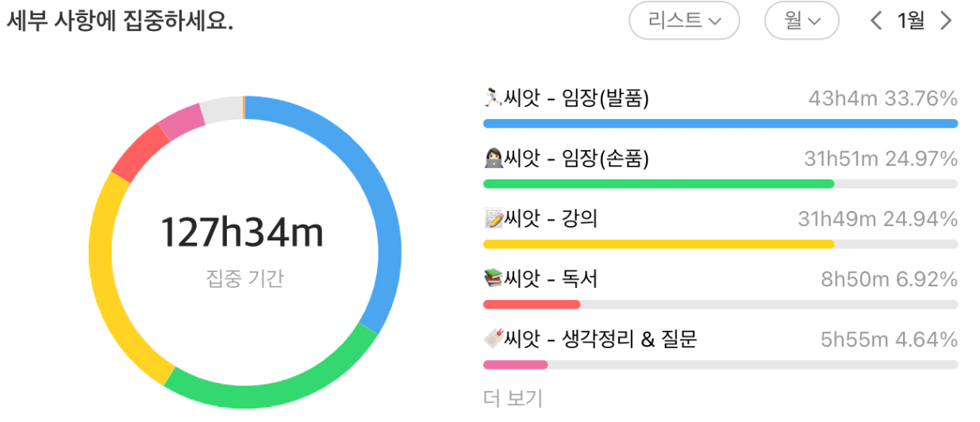Open the 리스트 view dropdown
980x422 pixels.
684,21
